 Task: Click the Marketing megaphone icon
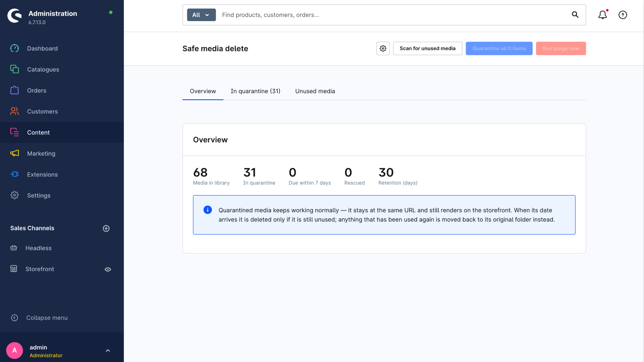14,153
